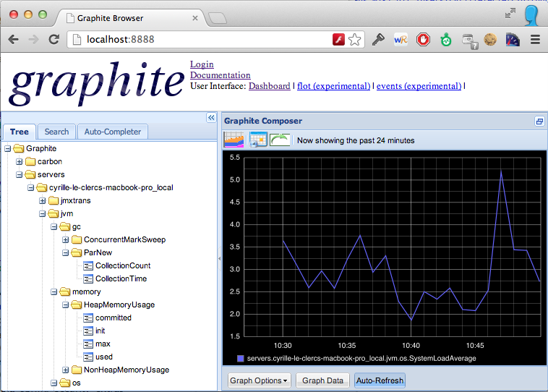The width and height of the screenshot is (548, 392).
Task: Select the max metric
Action: pyautogui.click(x=103, y=344)
